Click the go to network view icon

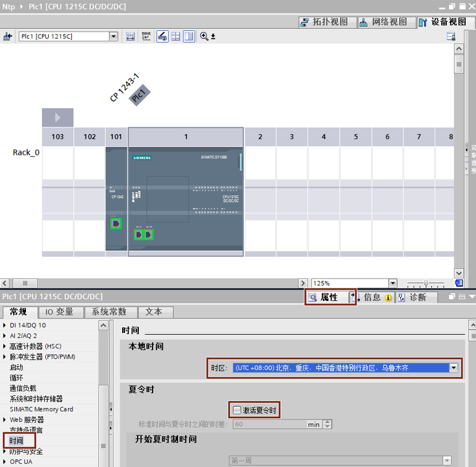click(x=7, y=36)
